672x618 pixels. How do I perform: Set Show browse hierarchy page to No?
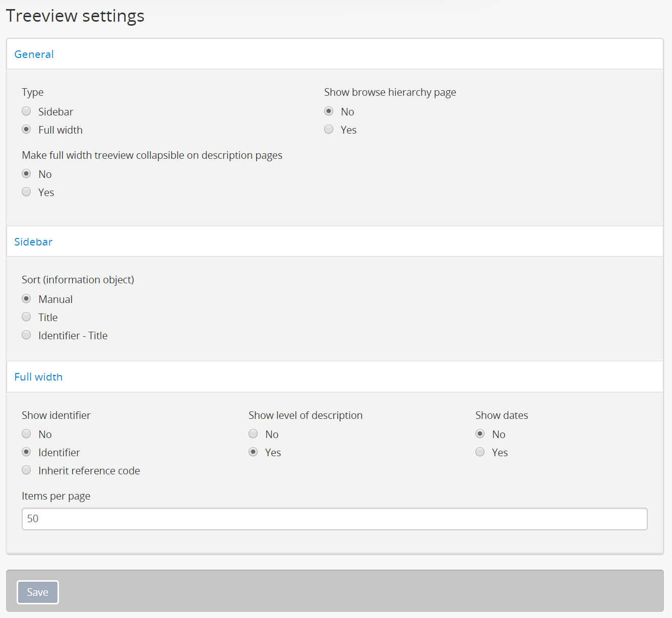tap(329, 111)
